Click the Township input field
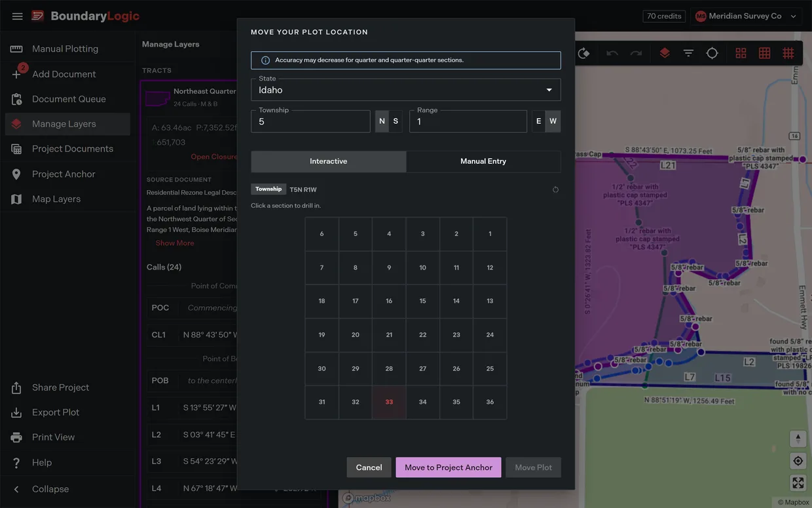Screen dimensions: 812x508 310,121
